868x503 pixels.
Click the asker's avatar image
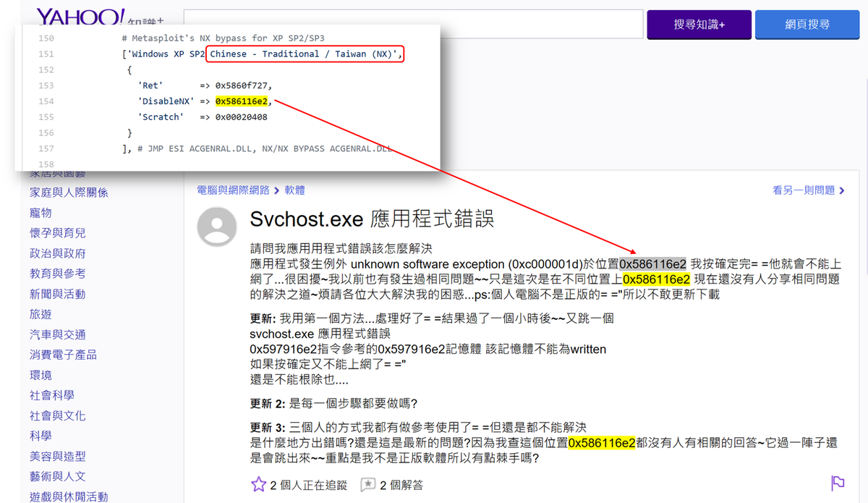(x=217, y=227)
